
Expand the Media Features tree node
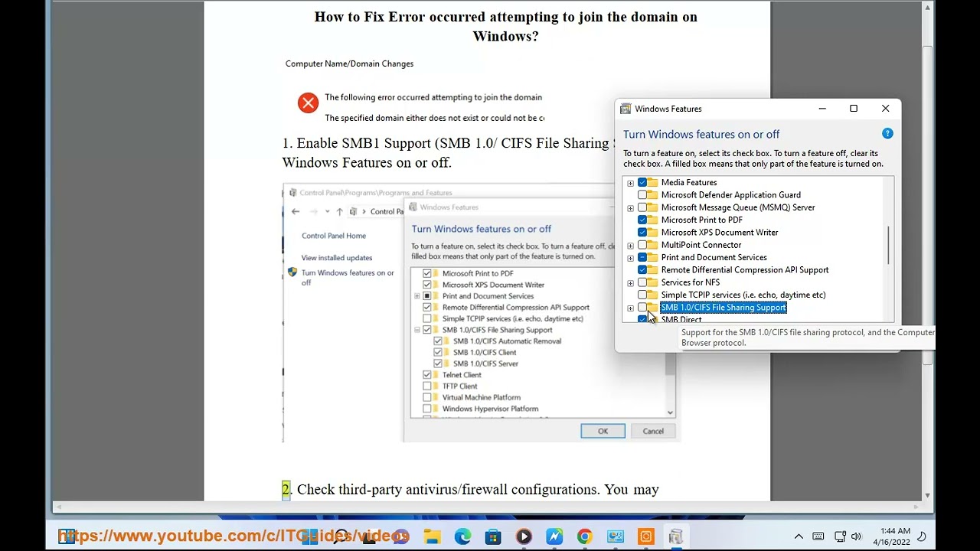[630, 183]
